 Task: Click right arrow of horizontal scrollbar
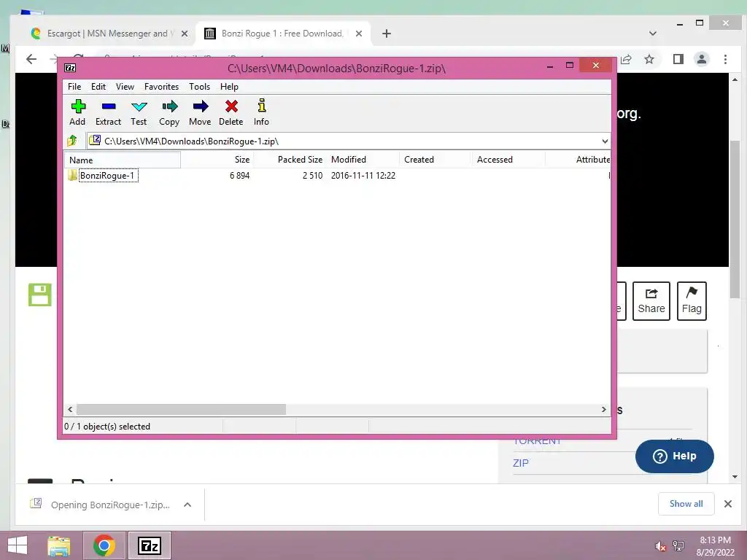[x=603, y=410]
